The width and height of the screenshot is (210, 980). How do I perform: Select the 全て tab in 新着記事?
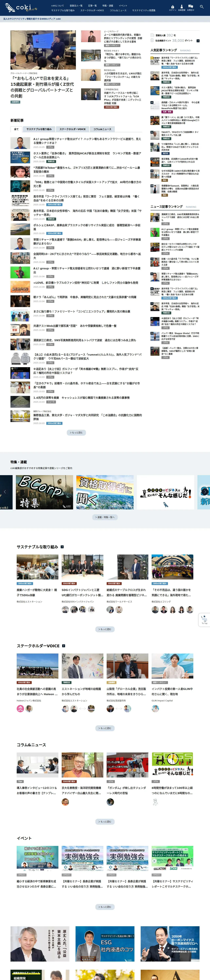tap(16, 129)
